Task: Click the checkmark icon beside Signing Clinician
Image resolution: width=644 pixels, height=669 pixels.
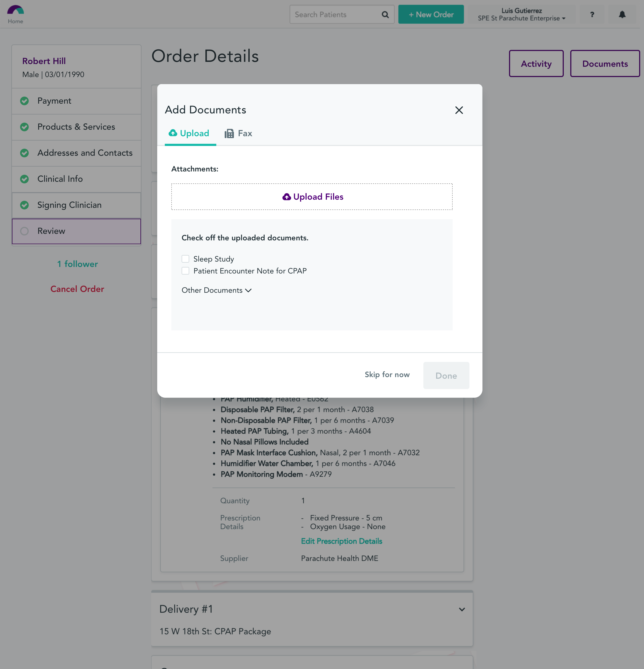Action: pyautogui.click(x=24, y=205)
